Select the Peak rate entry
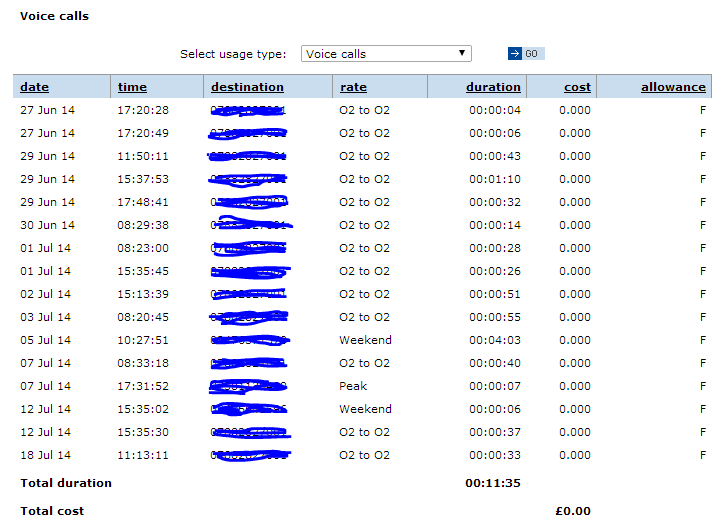This screenshot has width=728, height=532. coord(353,386)
